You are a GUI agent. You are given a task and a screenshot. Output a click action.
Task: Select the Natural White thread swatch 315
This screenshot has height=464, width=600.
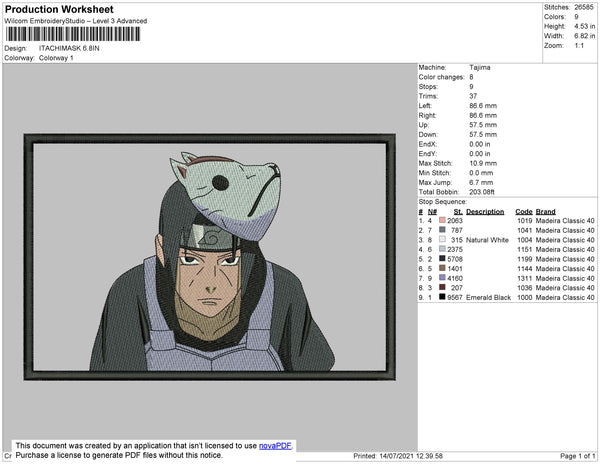point(442,239)
